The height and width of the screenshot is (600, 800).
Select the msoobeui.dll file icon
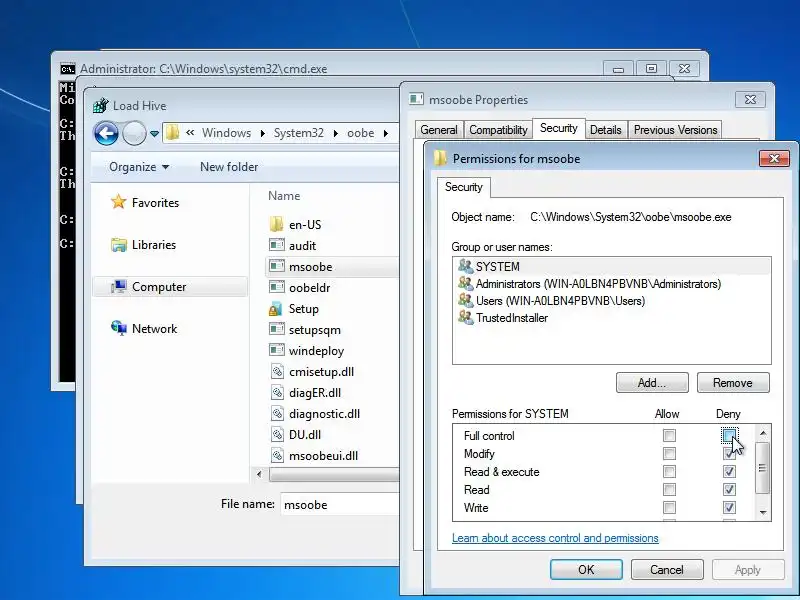click(277, 455)
